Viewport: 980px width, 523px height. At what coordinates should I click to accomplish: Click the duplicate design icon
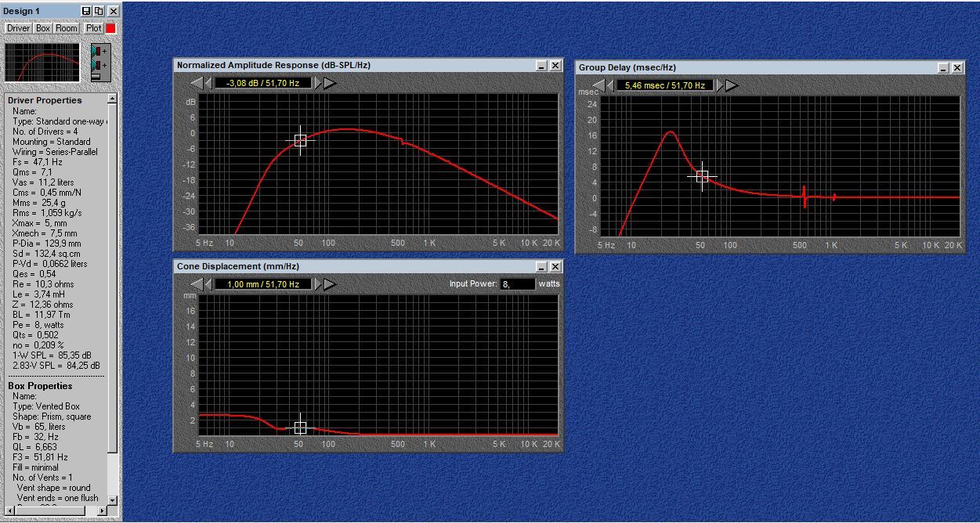click(x=99, y=11)
